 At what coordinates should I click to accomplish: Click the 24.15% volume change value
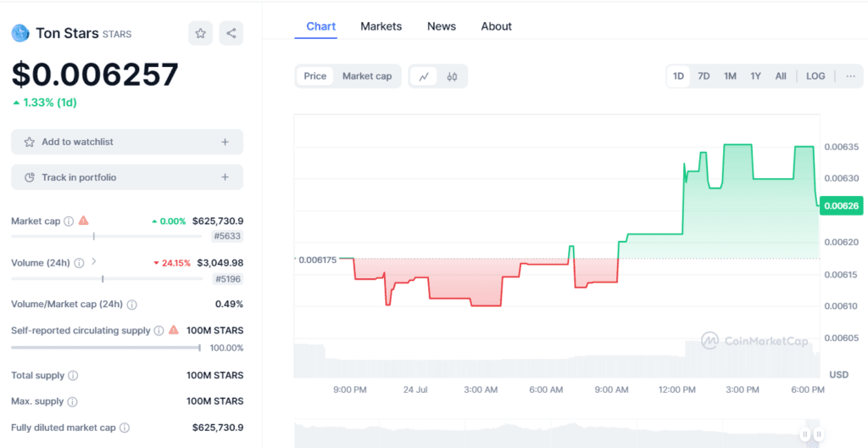[171, 263]
